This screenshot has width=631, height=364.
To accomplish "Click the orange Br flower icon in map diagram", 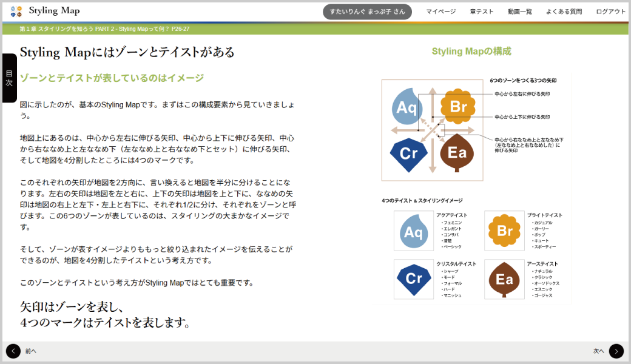I will click(x=457, y=107).
